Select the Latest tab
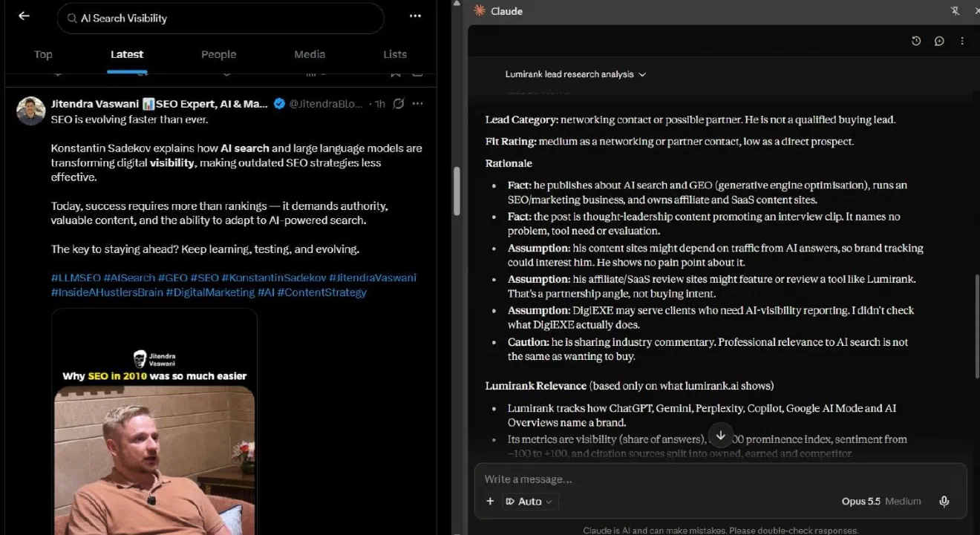 click(x=127, y=54)
